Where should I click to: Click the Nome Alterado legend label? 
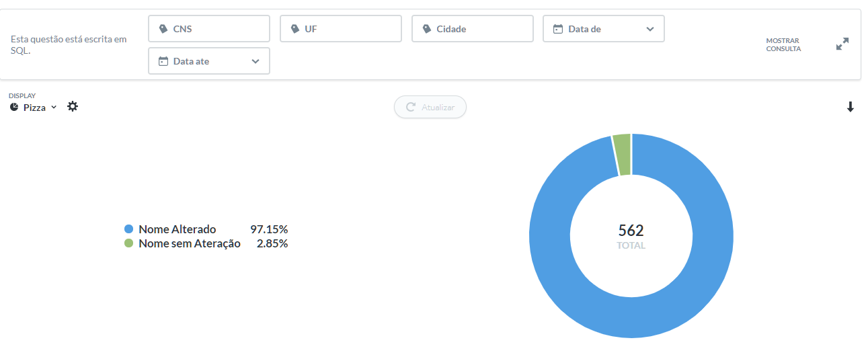tap(177, 229)
